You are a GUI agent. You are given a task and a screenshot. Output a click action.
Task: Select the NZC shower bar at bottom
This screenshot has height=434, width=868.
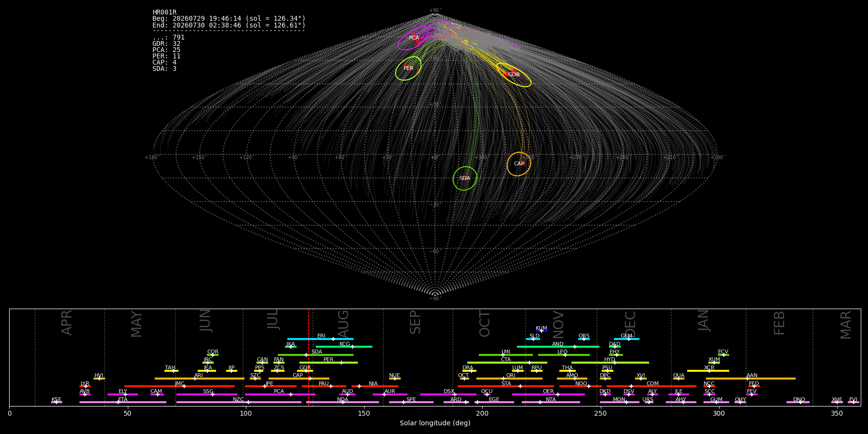pos(239,402)
